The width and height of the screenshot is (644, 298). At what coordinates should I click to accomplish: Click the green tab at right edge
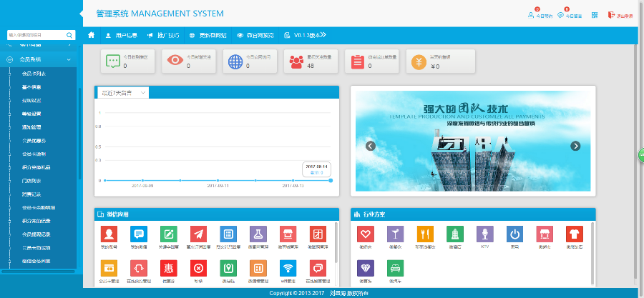pos(641,155)
